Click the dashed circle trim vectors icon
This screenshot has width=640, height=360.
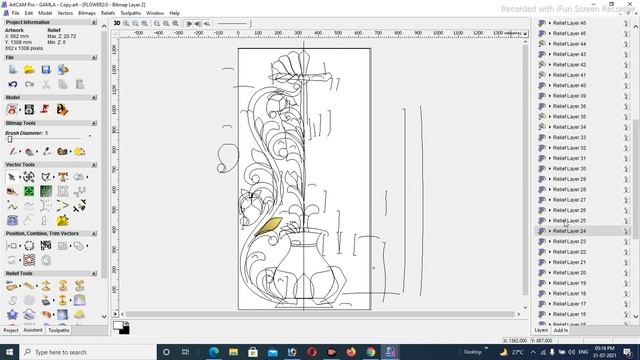click(x=29, y=246)
